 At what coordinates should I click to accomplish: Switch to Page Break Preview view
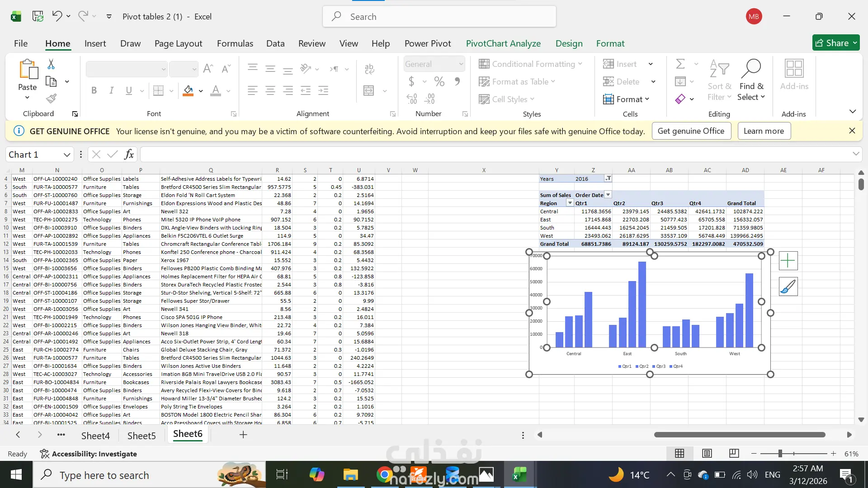(x=734, y=453)
